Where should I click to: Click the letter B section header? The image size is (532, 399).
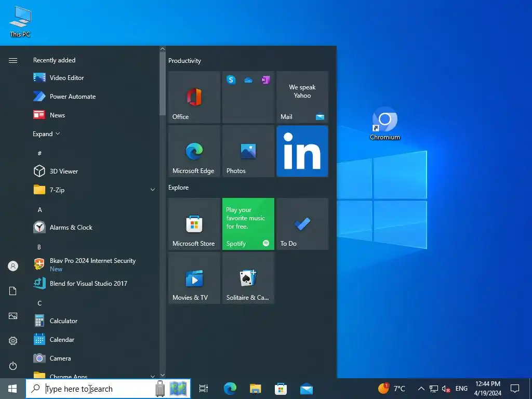pos(39,247)
